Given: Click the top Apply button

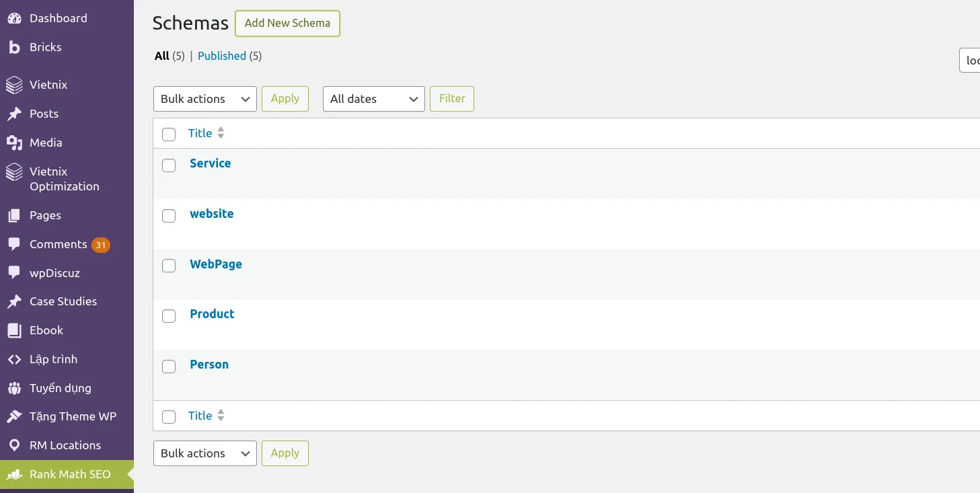Looking at the screenshot, I should coord(285,99).
